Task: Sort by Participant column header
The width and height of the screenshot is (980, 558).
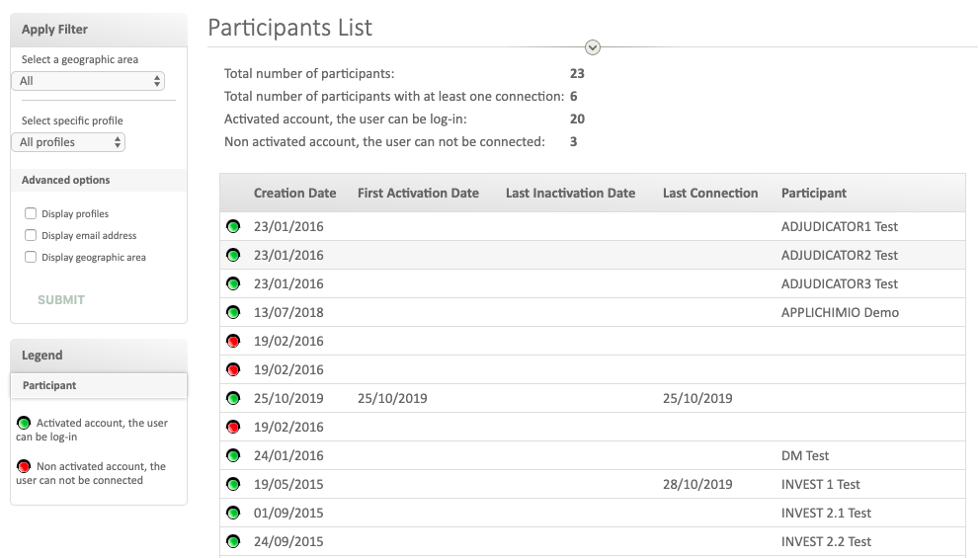Action: coord(813,193)
